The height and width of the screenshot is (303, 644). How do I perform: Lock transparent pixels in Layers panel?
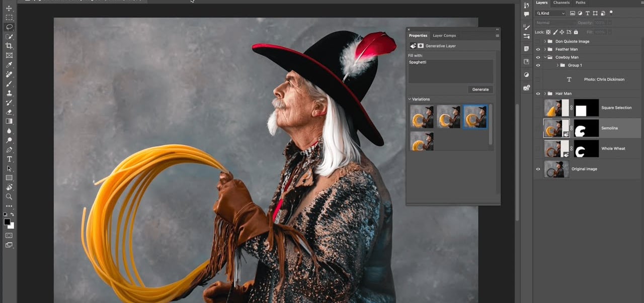[548, 32]
